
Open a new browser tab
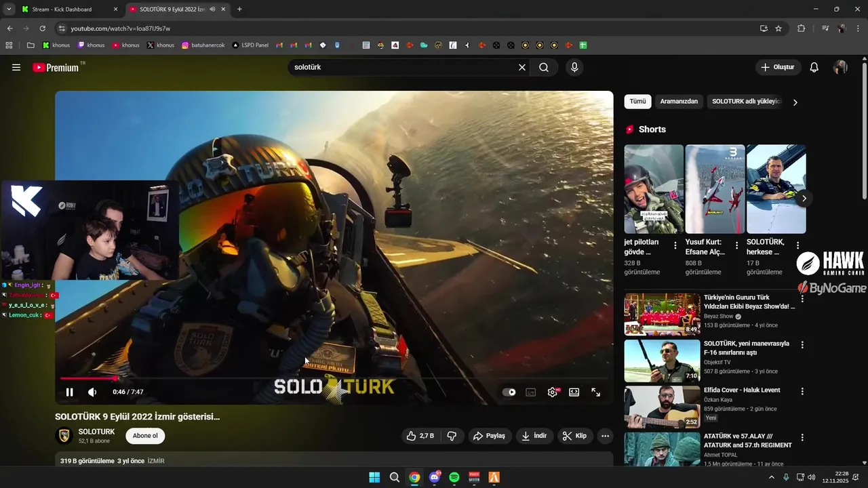pos(239,9)
